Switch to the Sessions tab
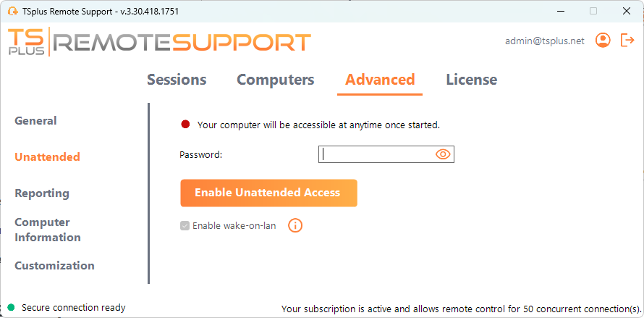Viewport: 644px width, 318px height. pyautogui.click(x=177, y=80)
